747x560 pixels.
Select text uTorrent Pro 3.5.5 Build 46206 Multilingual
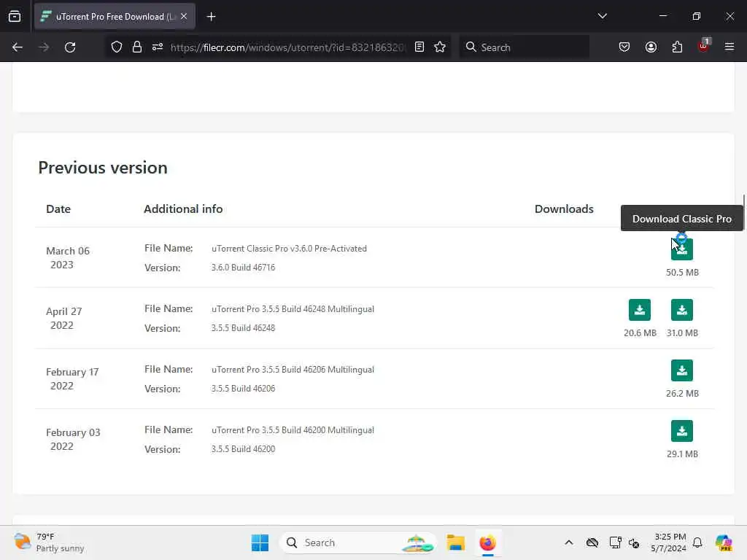click(x=293, y=370)
